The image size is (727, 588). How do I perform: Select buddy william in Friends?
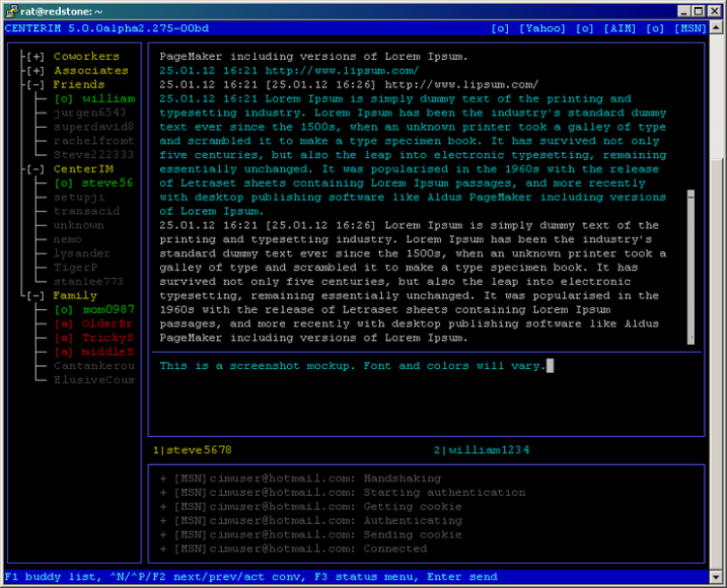coord(95,99)
